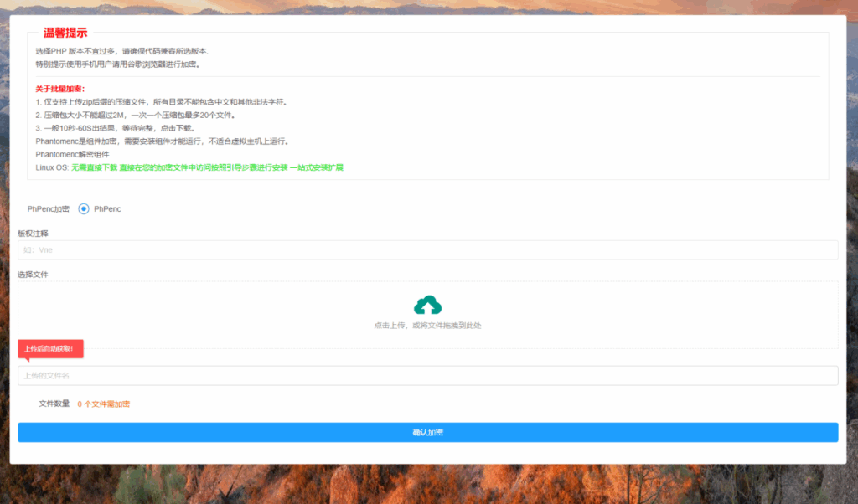Click the text 点击上传，或将文件拖拽到此处
This screenshot has height=504, width=858.
coord(427,325)
